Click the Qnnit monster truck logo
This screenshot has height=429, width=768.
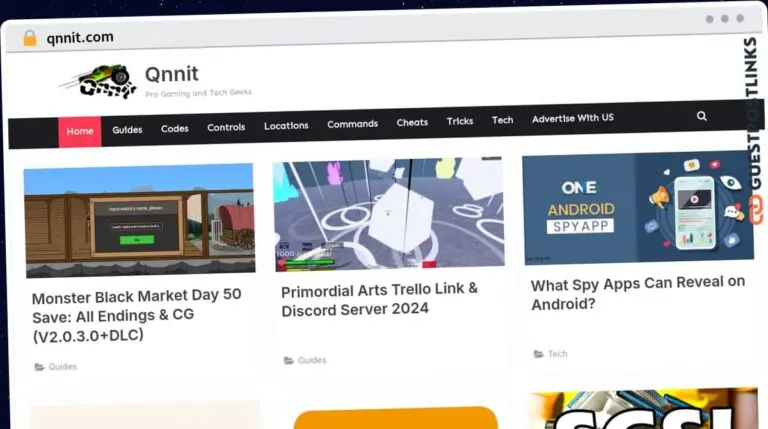[98, 81]
